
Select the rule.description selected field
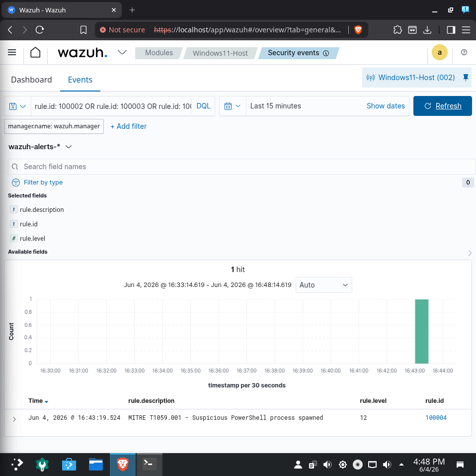[x=42, y=210]
